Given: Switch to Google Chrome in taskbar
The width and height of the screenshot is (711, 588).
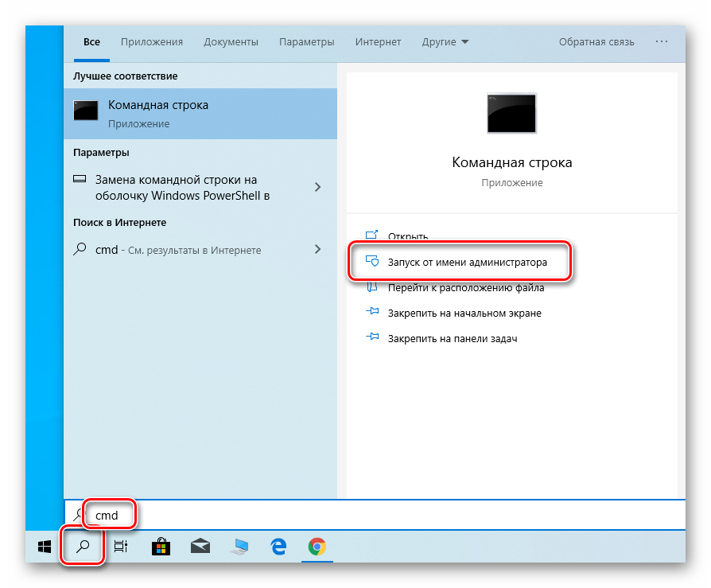Looking at the screenshot, I should (317, 547).
